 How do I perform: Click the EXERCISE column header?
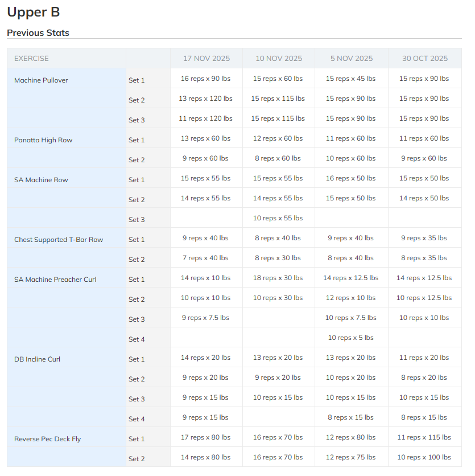[31, 59]
